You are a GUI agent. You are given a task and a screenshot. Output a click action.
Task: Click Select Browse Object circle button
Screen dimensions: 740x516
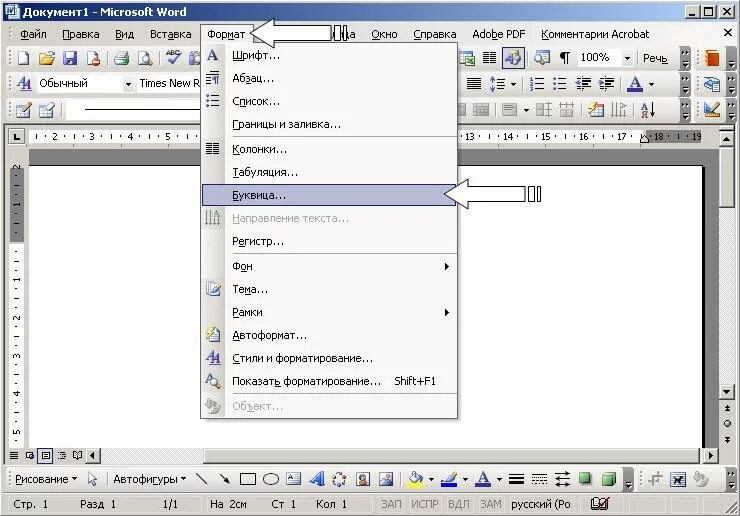click(x=727, y=423)
